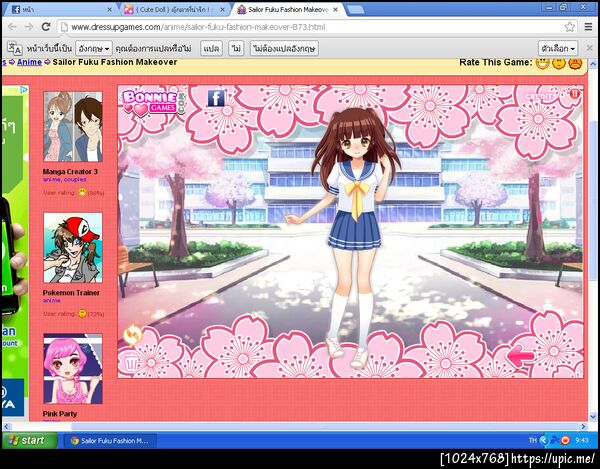Screen dimensions: 600x469
Task: Close the Facebook tab
Action: point(109,10)
